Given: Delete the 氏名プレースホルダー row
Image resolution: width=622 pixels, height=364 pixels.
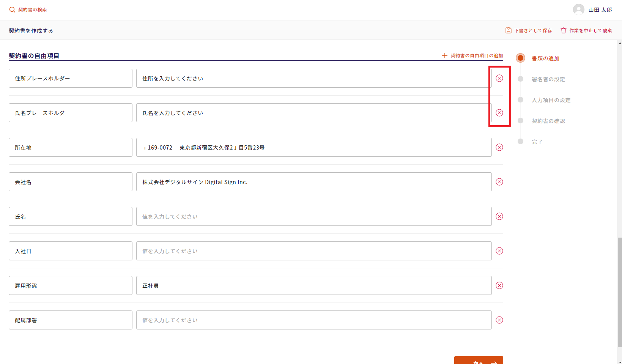Looking at the screenshot, I should [499, 113].
